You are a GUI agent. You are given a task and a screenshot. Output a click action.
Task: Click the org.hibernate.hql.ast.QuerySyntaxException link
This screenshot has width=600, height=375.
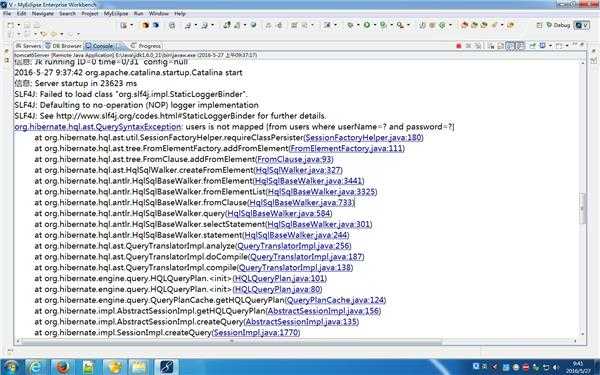[x=98, y=127]
